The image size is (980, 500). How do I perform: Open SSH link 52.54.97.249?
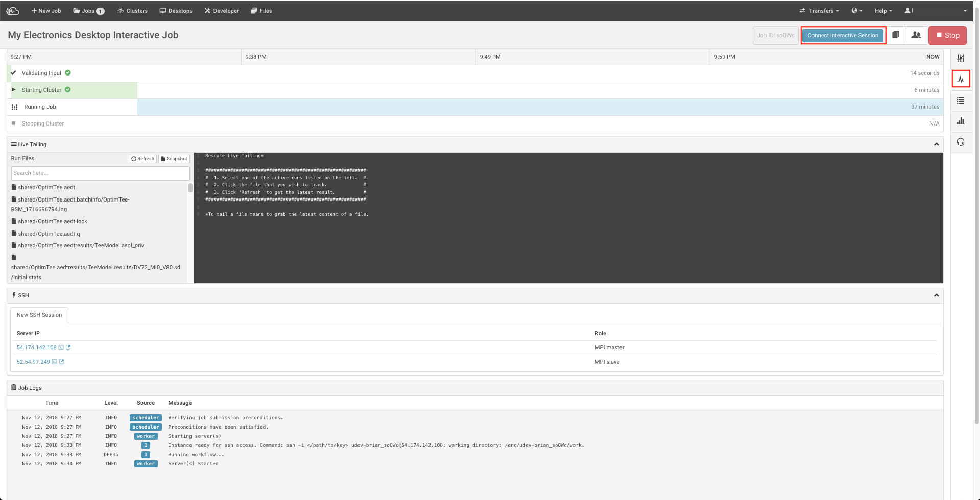click(x=33, y=362)
